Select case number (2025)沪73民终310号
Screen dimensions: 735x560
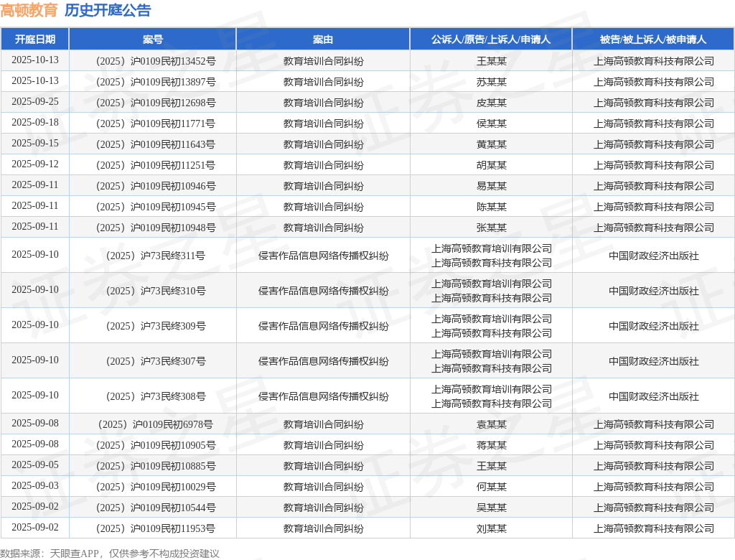(x=156, y=291)
